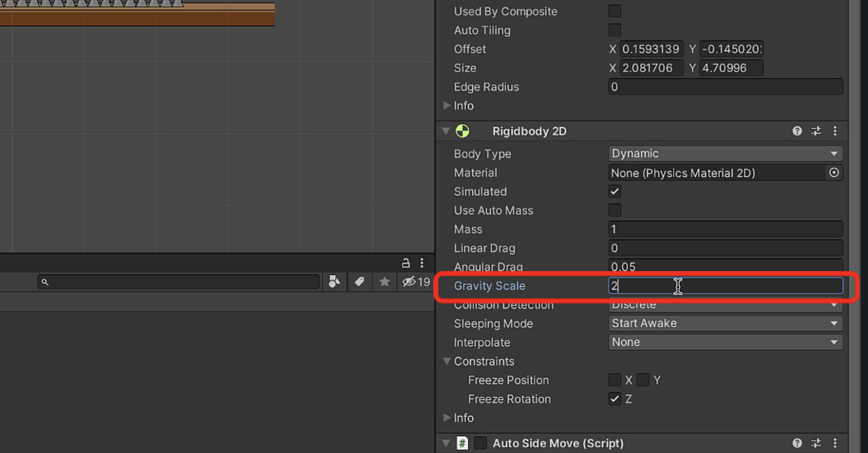Screen dimensions: 868x453
Task: Collapse the Constraints section
Action: 447,361
